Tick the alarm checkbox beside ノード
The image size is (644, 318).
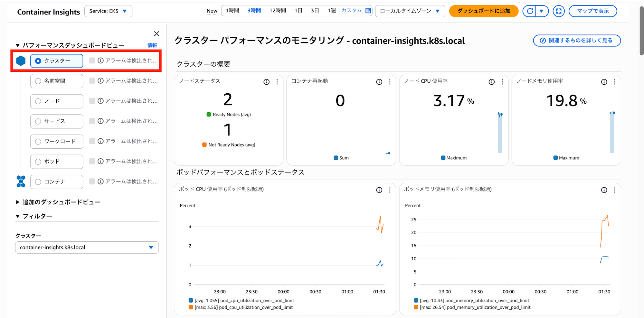click(x=92, y=101)
